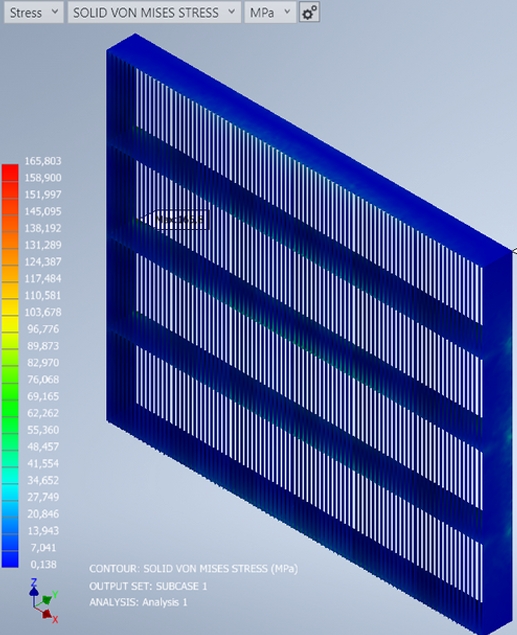Image resolution: width=517 pixels, height=635 pixels.
Task: Click the legend value 76,068
Action: pos(43,379)
